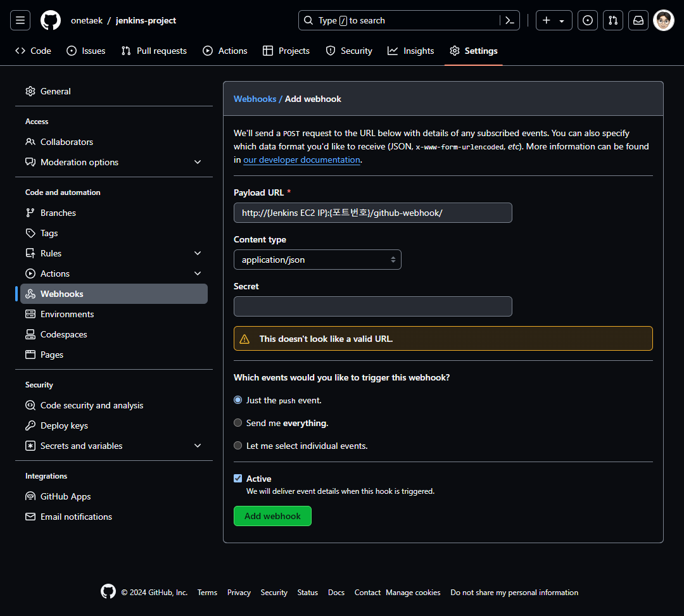This screenshot has width=684, height=616.
Task: Open Email notifications in sidebar
Action: 114,517
